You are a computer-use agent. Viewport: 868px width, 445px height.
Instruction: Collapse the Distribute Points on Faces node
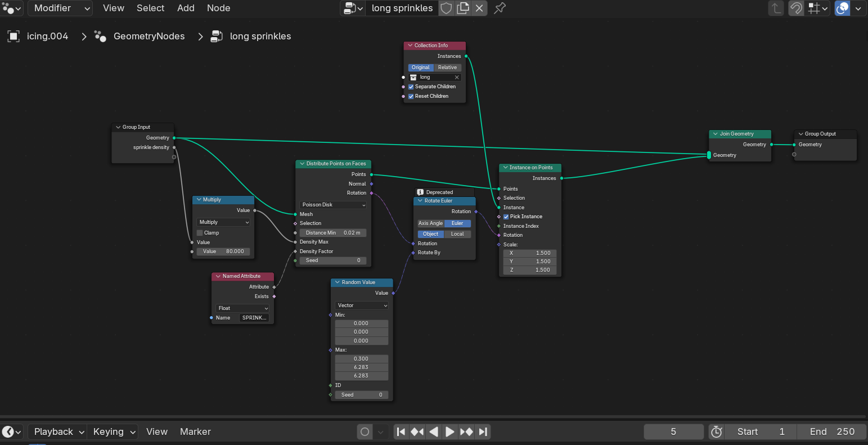tap(301, 164)
